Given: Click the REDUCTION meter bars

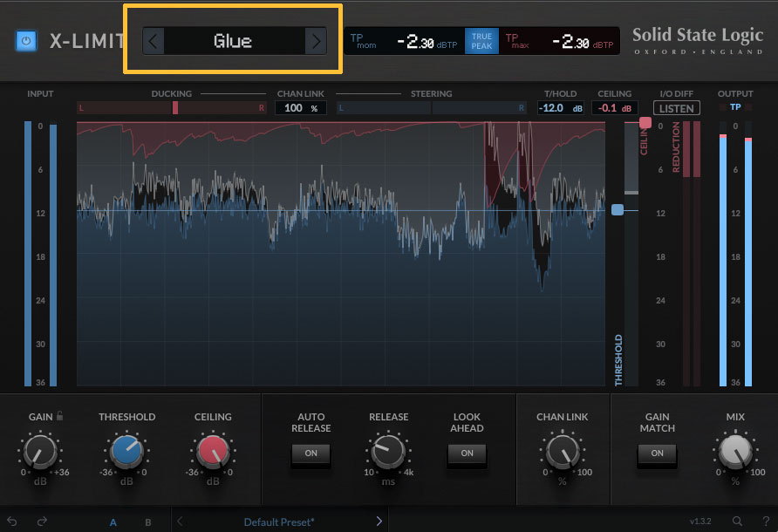Looking at the screenshot, I should [x=692, y=254].
